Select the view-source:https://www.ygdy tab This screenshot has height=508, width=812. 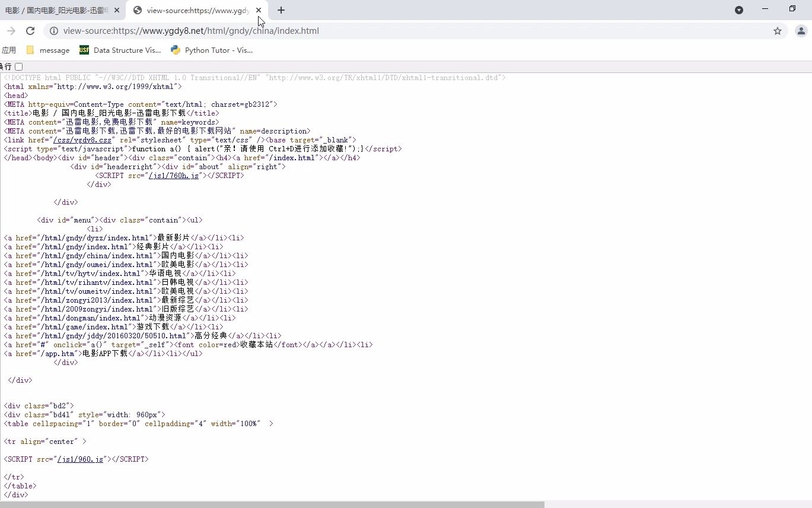pyautogui.click(x=198, y=10)
